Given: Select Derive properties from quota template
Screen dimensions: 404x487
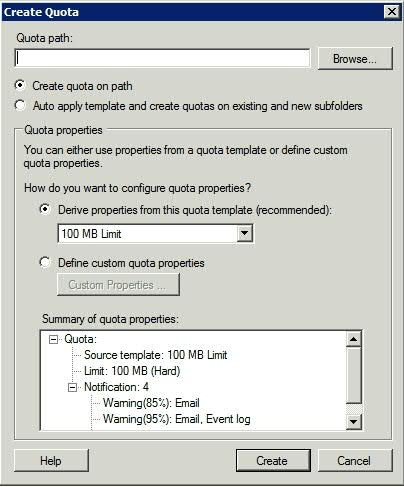Looking at the screenshot, I should click(45, 209).
